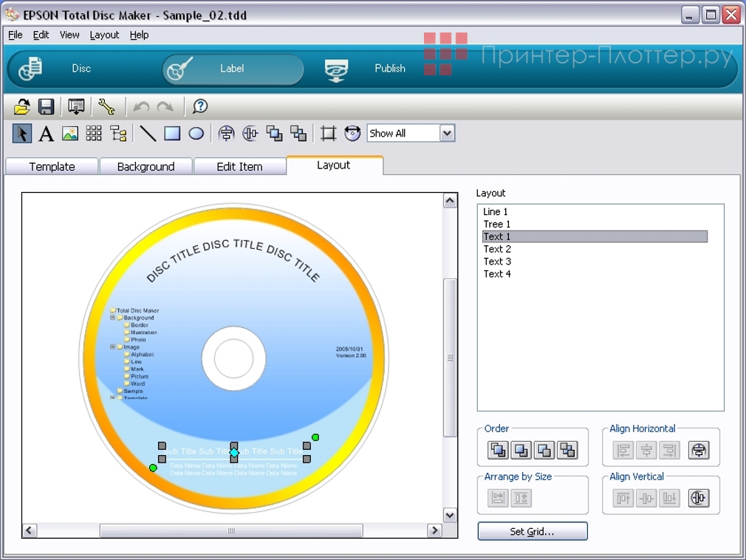
Task: Select the Rectangle shape tool
Action: (172, 134)
